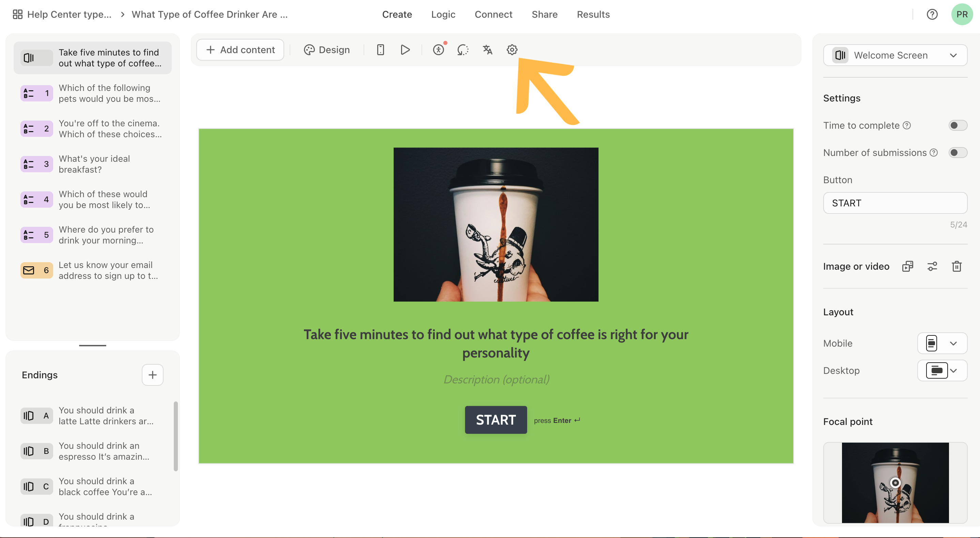Switch to the Results tab
Image resolution: width=980 pixels, height=538 pixels.
[593, 14]
